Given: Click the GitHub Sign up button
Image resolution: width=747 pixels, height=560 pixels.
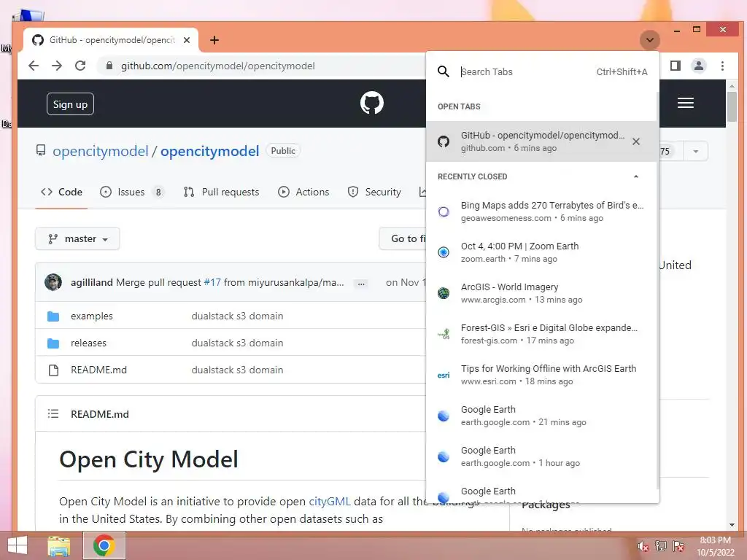Looking at the screenshot, I should pos(70,104).
